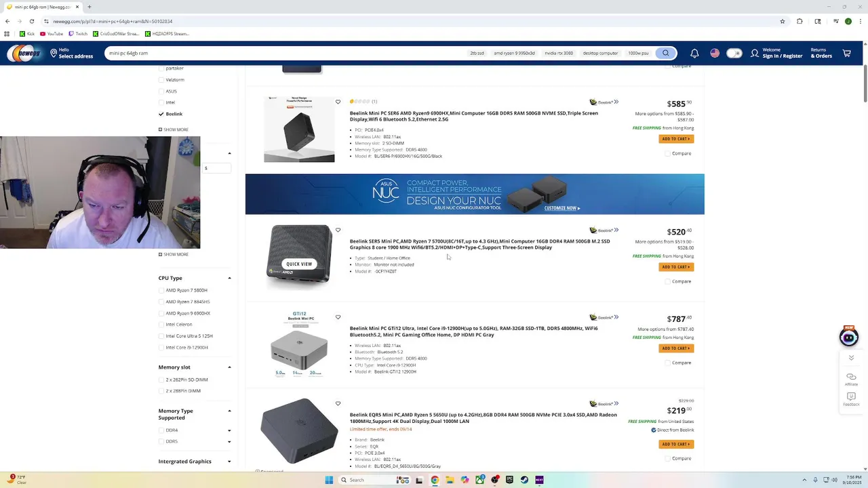Open the Affiliate side icon
868x488 pixels.
(x=851, y=379)
